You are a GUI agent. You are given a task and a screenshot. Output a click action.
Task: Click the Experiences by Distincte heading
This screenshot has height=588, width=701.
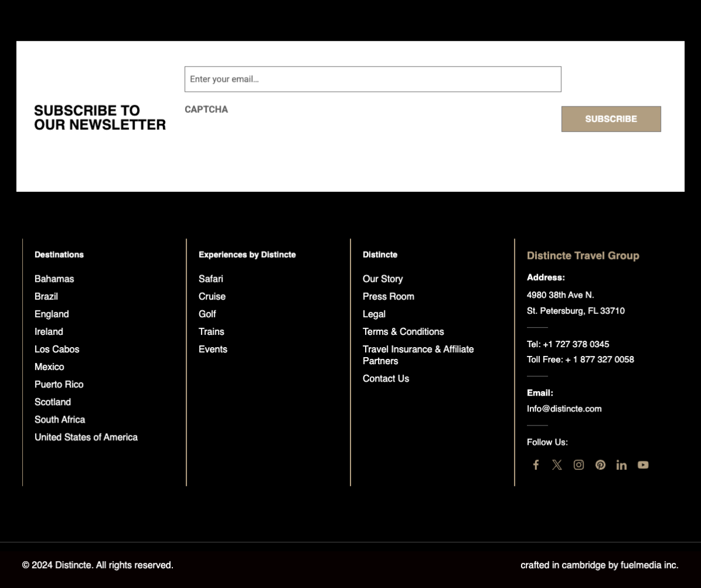247,254
